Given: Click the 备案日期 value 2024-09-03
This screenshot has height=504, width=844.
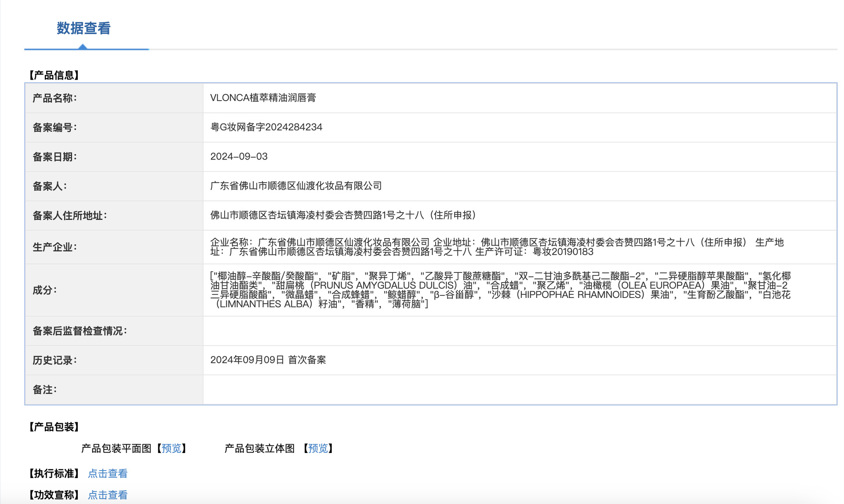Looking at the screenshot, I should (x=239, y=156).
